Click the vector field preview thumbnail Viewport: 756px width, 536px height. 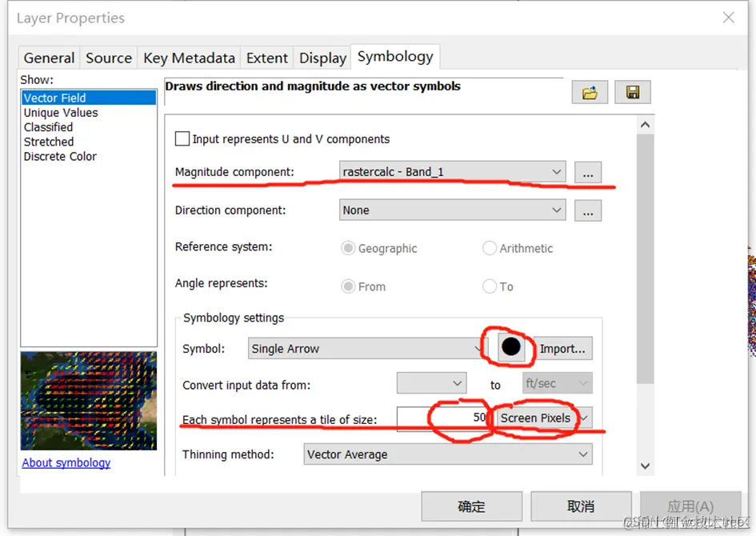(89, 401)
